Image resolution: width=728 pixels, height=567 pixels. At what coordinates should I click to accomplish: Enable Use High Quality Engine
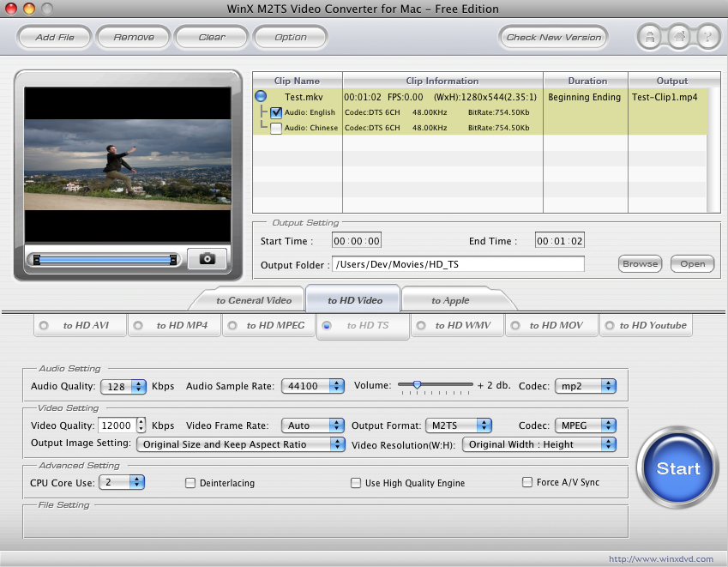pyautogui.click(x=356, y=483)
